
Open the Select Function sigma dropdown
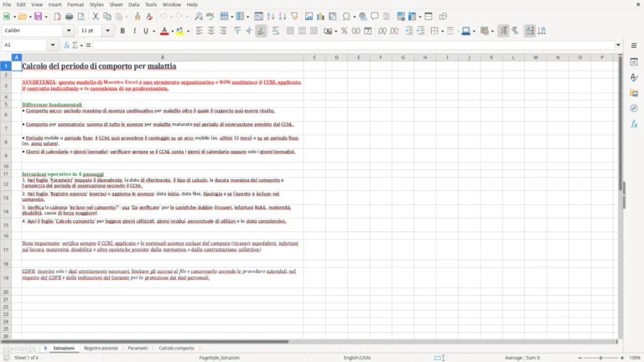tap(81, 45)
